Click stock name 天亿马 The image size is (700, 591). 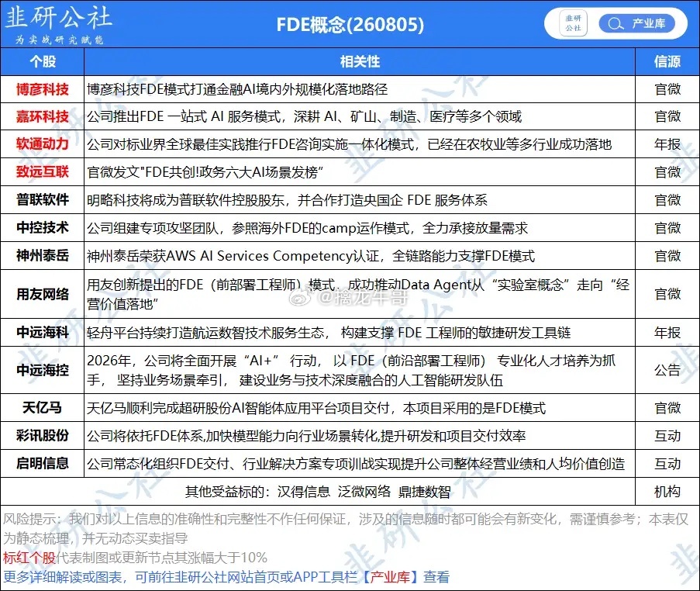43,407
